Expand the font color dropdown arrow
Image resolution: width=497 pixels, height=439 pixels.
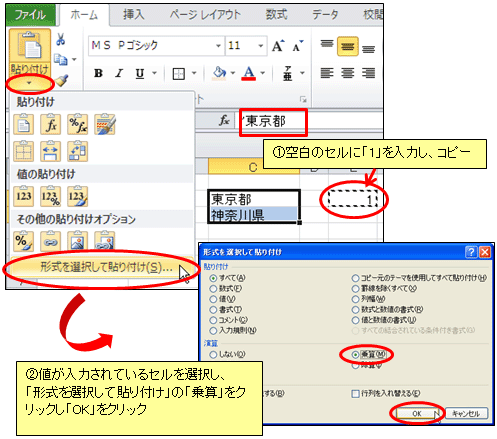[263, 73]
